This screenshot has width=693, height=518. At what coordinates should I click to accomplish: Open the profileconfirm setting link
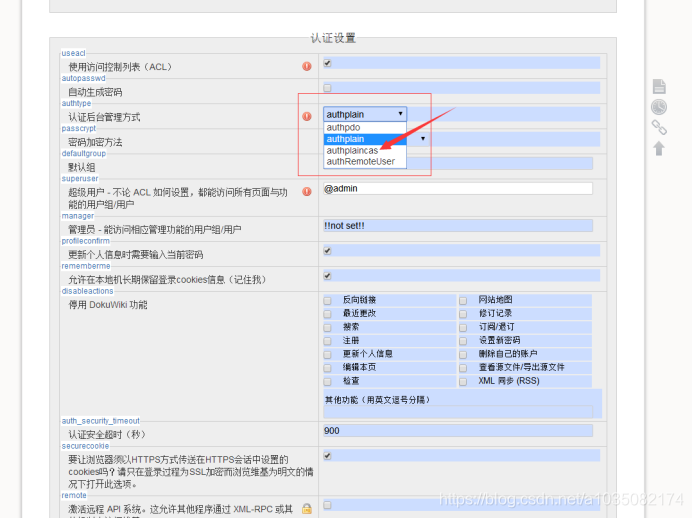tap(86, 241)
